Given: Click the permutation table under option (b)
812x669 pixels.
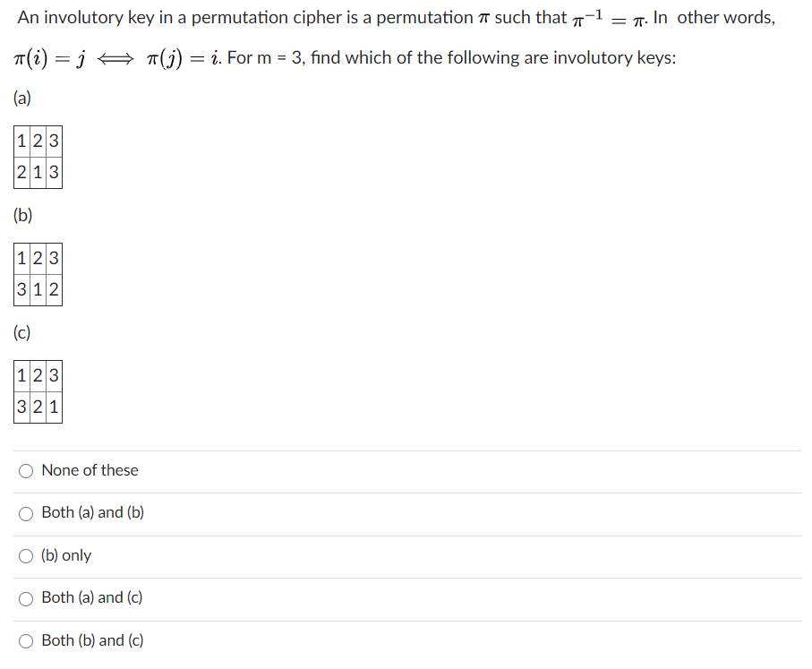Looking at the screenshot, I should 38,274.
